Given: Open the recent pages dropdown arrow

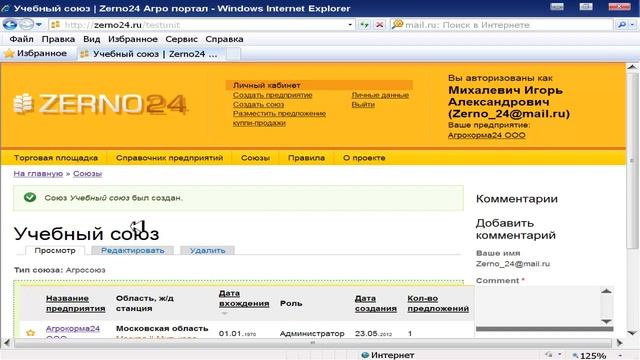Looking at the screenshot, I should coord(39,25).
